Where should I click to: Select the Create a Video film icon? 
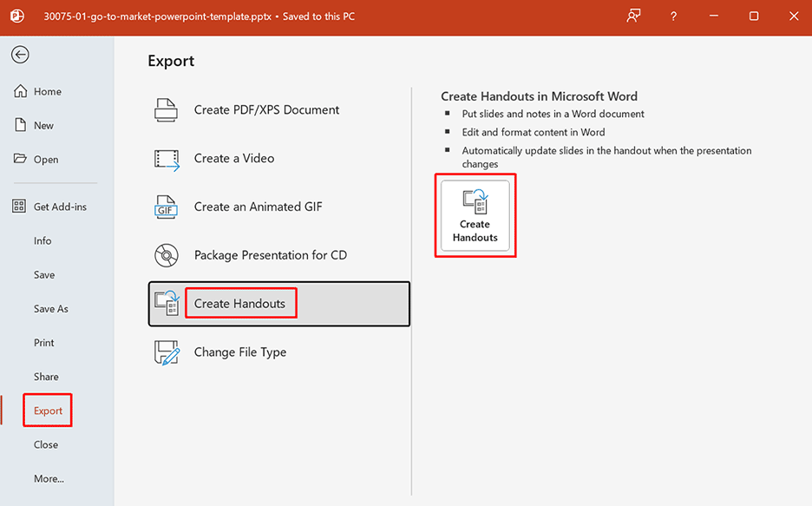(166, 159)
